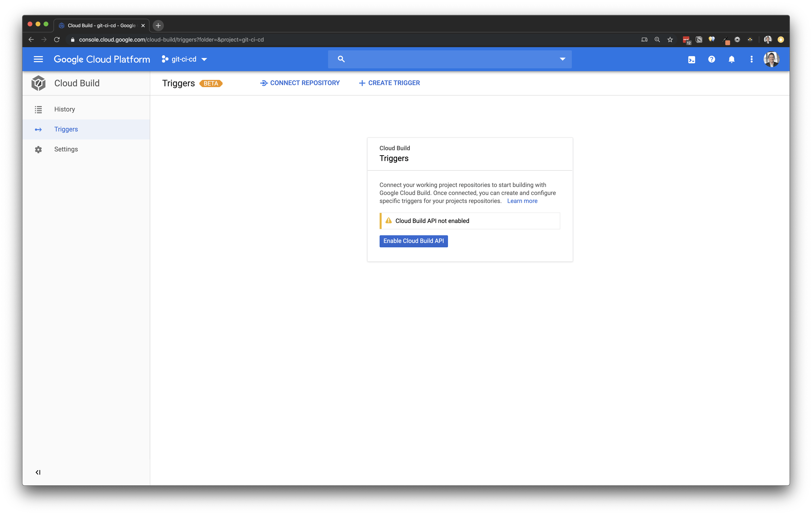Go back in browser history

(31, 40)
